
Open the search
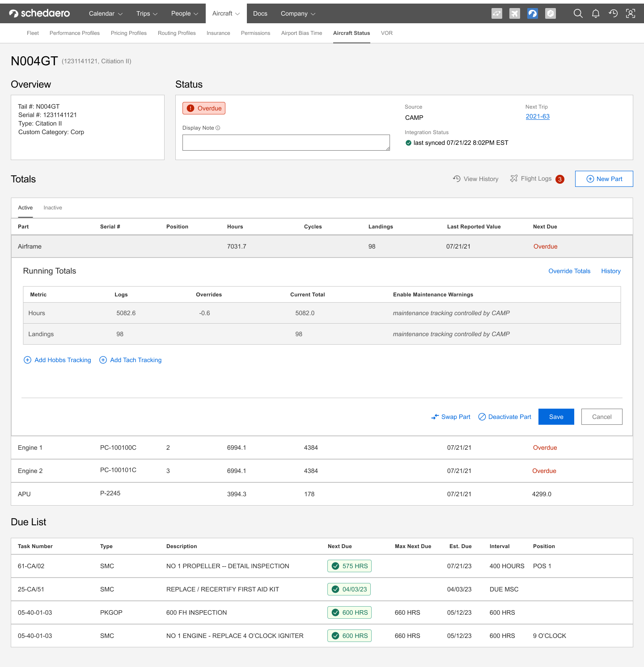coord(578,13)
